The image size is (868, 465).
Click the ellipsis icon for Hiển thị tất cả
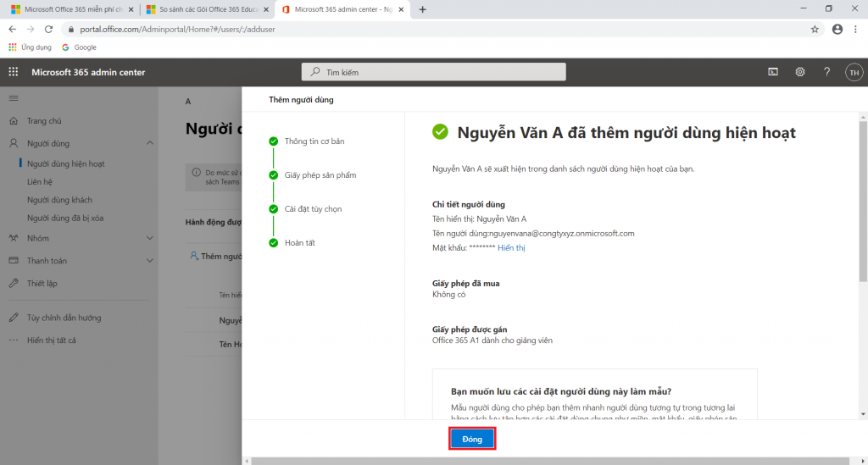tap(14, 340)
